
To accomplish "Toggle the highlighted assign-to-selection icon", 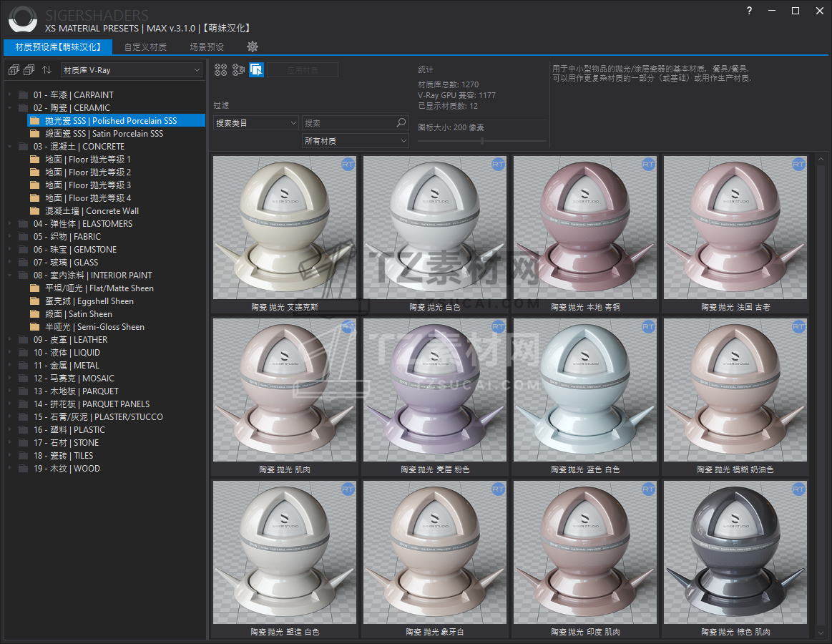I will (x=256, y=69).
